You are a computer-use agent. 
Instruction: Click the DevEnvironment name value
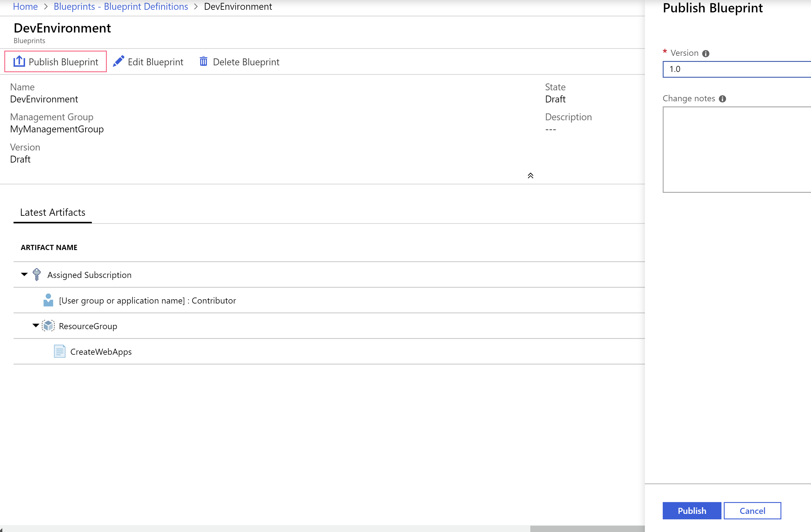44,99
